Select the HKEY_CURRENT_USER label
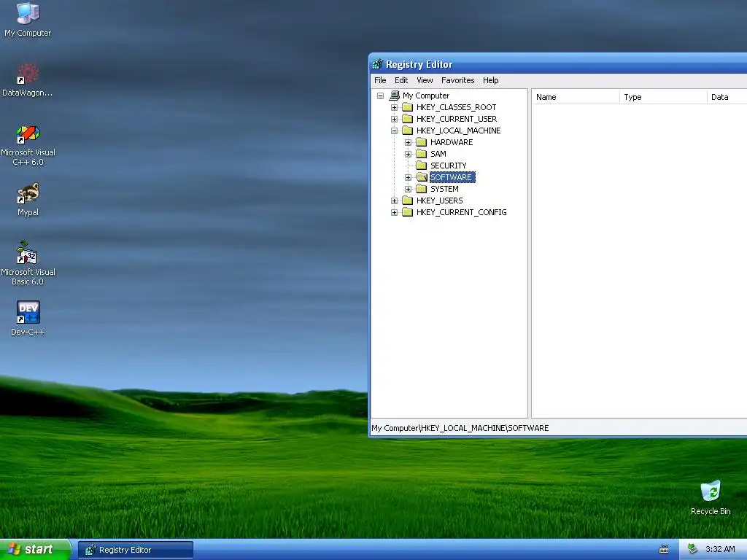This screenshot has height=560, width=747. 457,119
